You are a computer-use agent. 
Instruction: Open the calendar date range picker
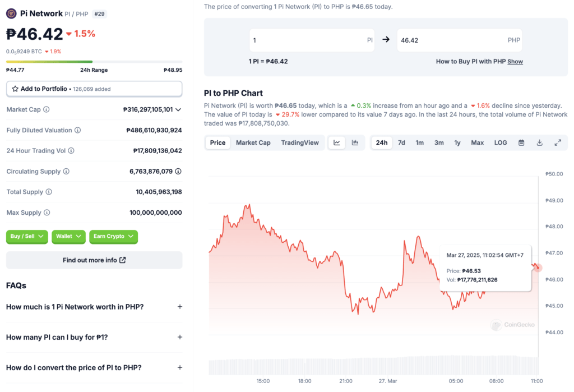pyautogui.click(x=521, y=142)
